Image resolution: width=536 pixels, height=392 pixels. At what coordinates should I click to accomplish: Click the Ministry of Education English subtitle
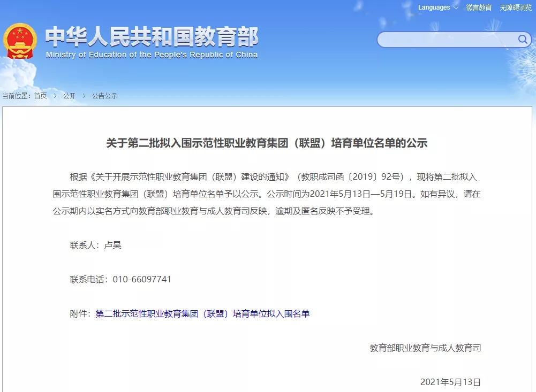[x=152, y=55]
